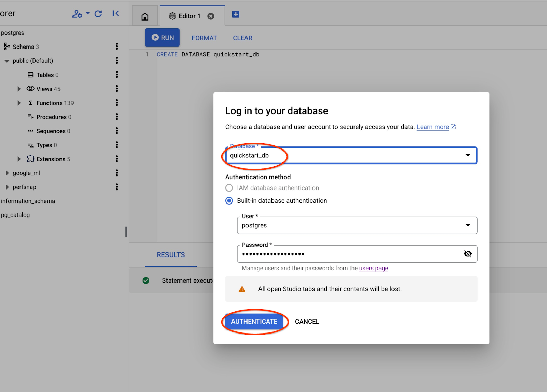Open more options for Extensions
The image size is (547, 392).
click(x=117, y=159)
